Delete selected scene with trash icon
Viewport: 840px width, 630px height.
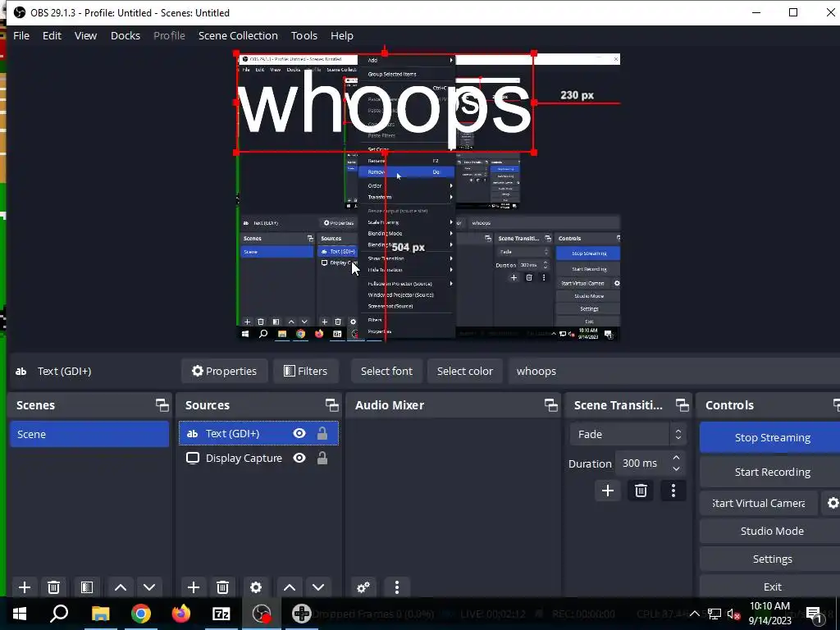[x=53, y=587]
